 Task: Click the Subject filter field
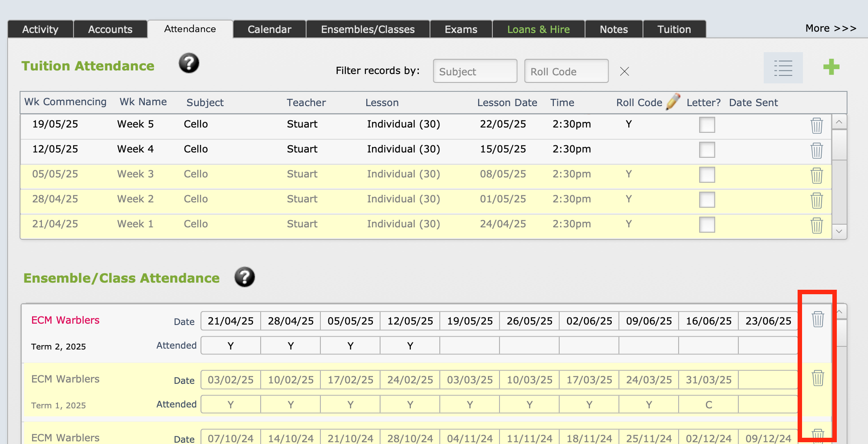tap(475, 71)
